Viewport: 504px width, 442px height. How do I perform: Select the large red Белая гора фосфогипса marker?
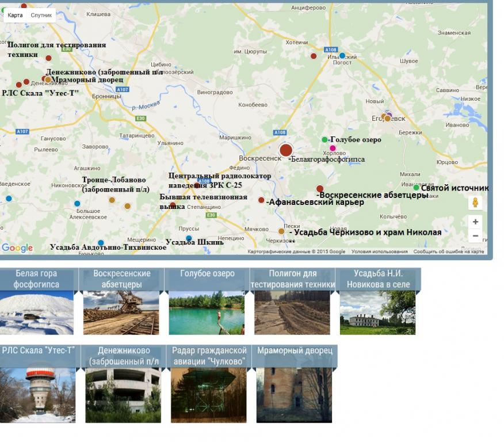pos(286,150)
